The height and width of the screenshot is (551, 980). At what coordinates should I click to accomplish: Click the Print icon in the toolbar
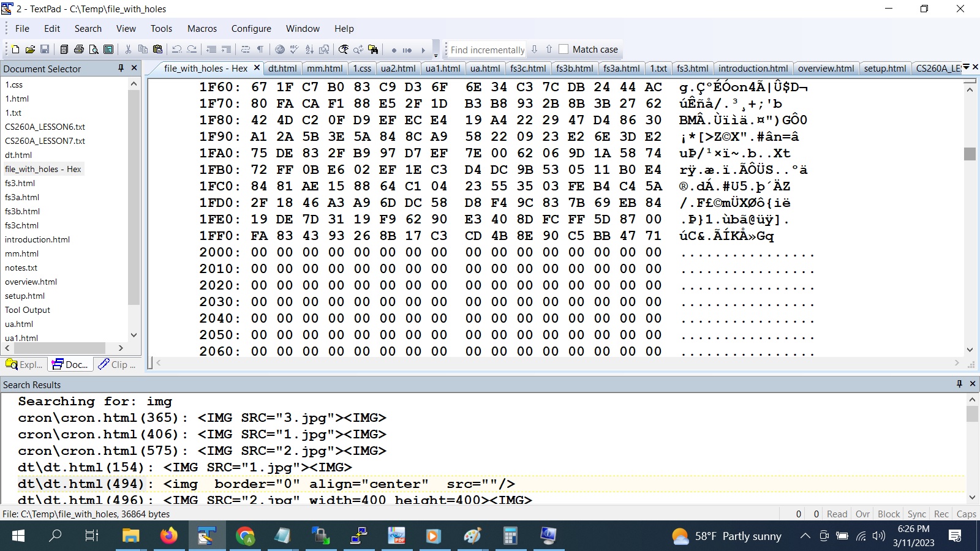(79, 50)
